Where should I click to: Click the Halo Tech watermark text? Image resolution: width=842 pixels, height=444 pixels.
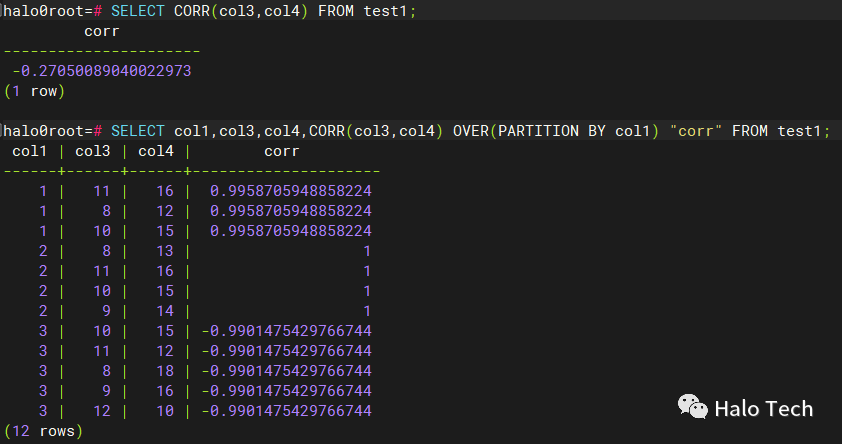click(x=763, y=408)
